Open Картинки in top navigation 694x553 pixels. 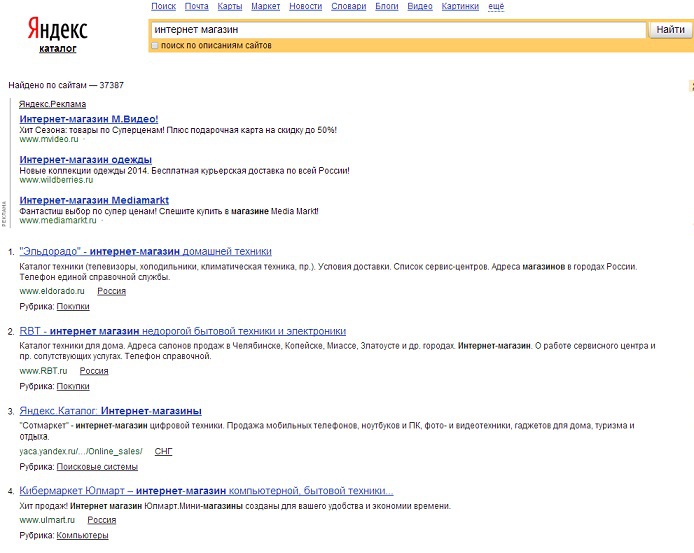(460, 6)
